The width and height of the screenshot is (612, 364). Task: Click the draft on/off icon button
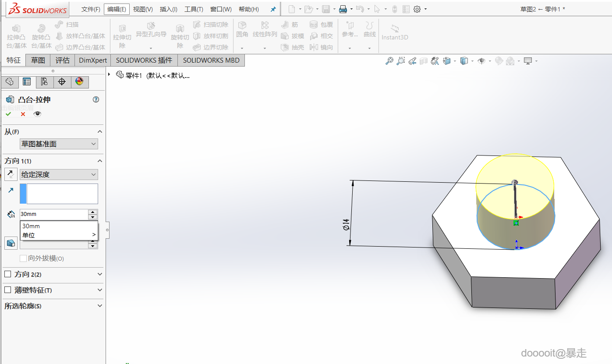click(x=11, y=243)
